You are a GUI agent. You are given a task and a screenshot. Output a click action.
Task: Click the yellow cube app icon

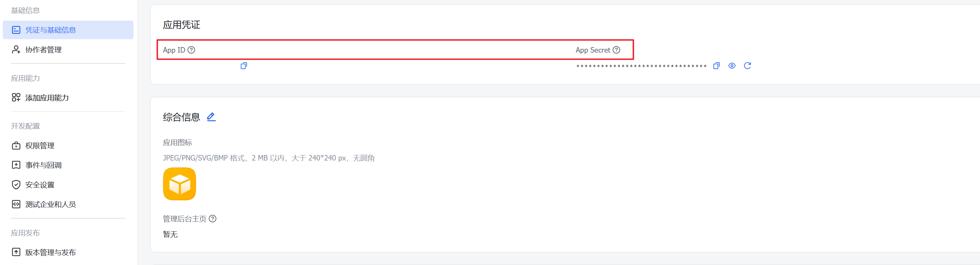point(180,184)
